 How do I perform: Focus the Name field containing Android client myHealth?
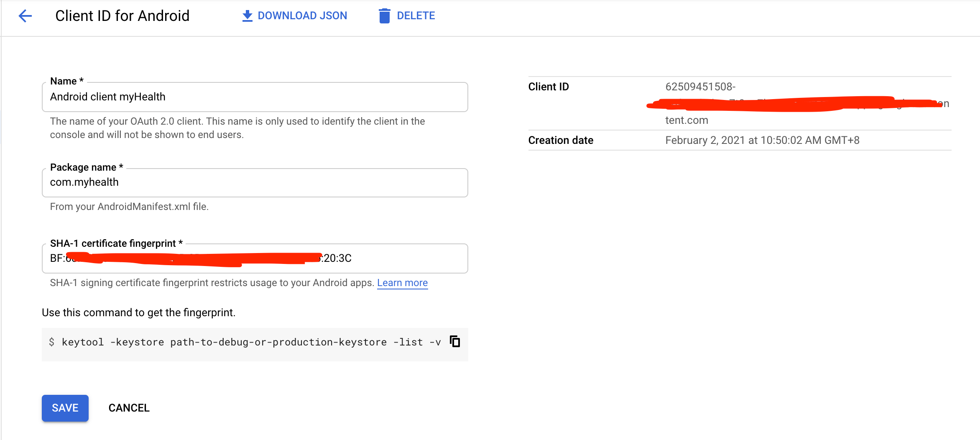point(255,97)
